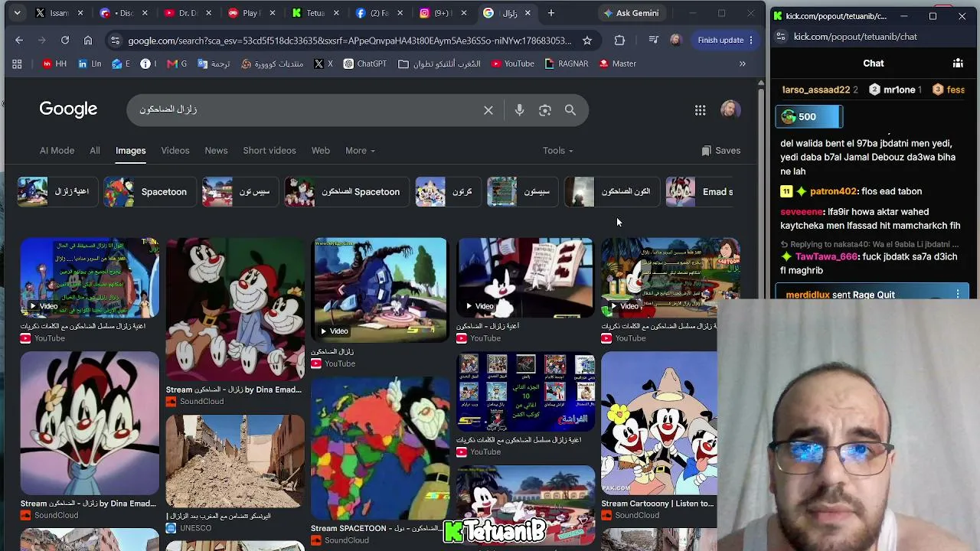
Task: Open a new browser tab
Action: coord(550,13)
